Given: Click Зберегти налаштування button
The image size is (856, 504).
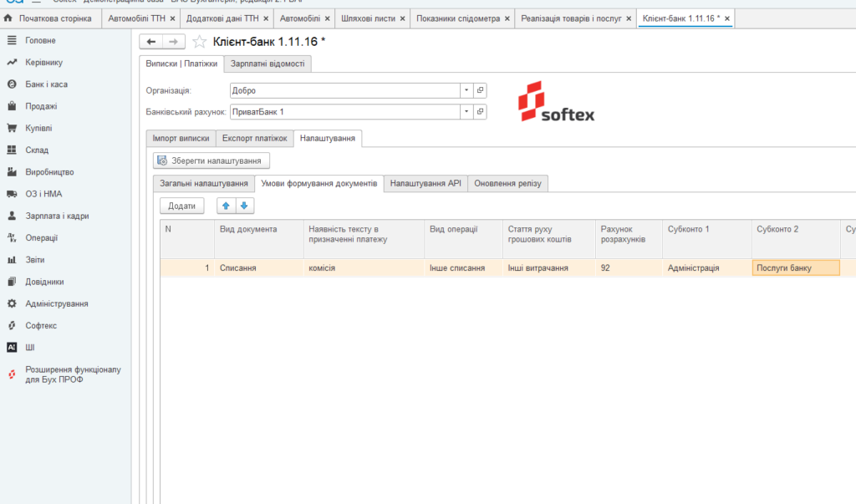Looking at the screenshot, I should 211,160.
